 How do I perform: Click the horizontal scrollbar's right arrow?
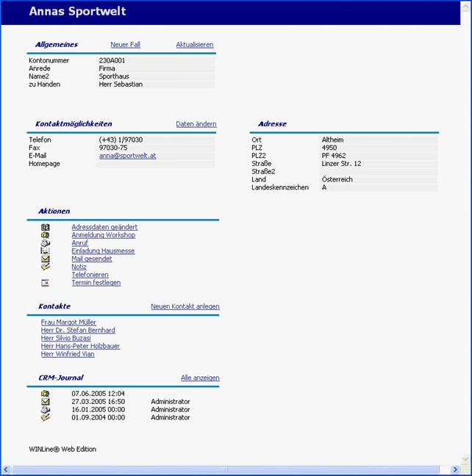(x=456, y=469)
